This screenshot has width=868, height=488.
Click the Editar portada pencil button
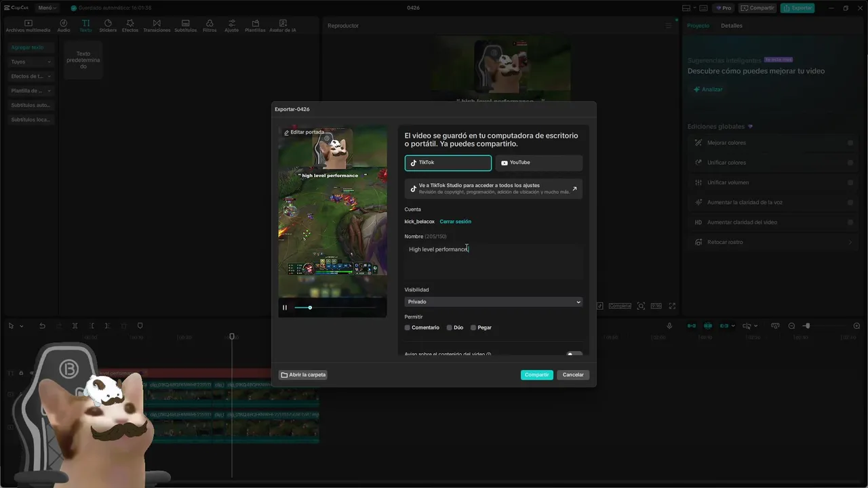click(x=304, y=132)
